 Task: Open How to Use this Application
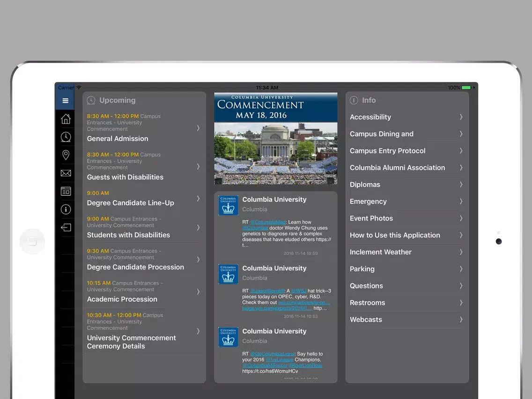coord(407,235)
